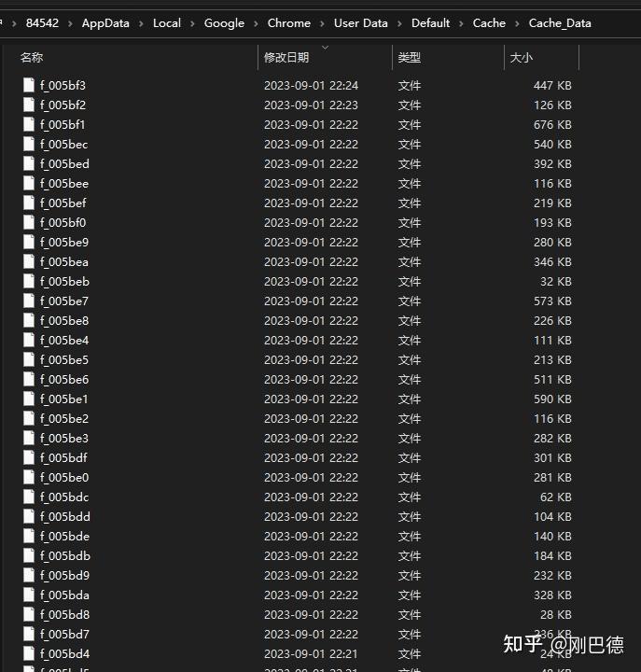The width and height of the screenshot is (641, 672).
Task: Expand the chevron after User Data in path
Action: [399, 23]
